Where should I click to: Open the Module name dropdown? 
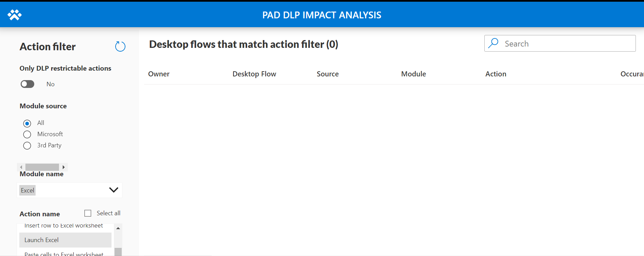tap(69, 190)
